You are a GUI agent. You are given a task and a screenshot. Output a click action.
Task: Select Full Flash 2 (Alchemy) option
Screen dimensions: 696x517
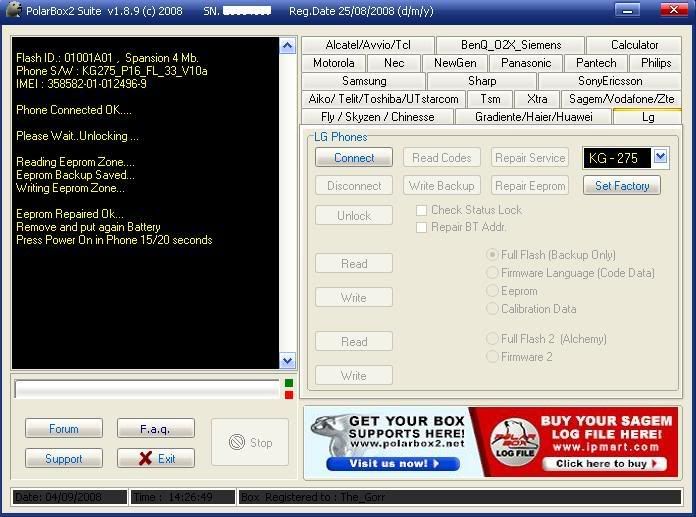click(x=492, y=339)
